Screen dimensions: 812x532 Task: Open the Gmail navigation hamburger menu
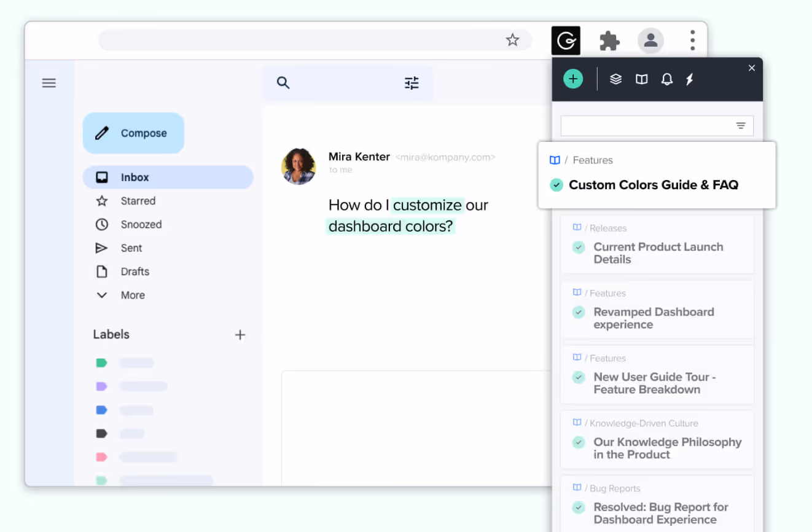(x=49, y=82)
